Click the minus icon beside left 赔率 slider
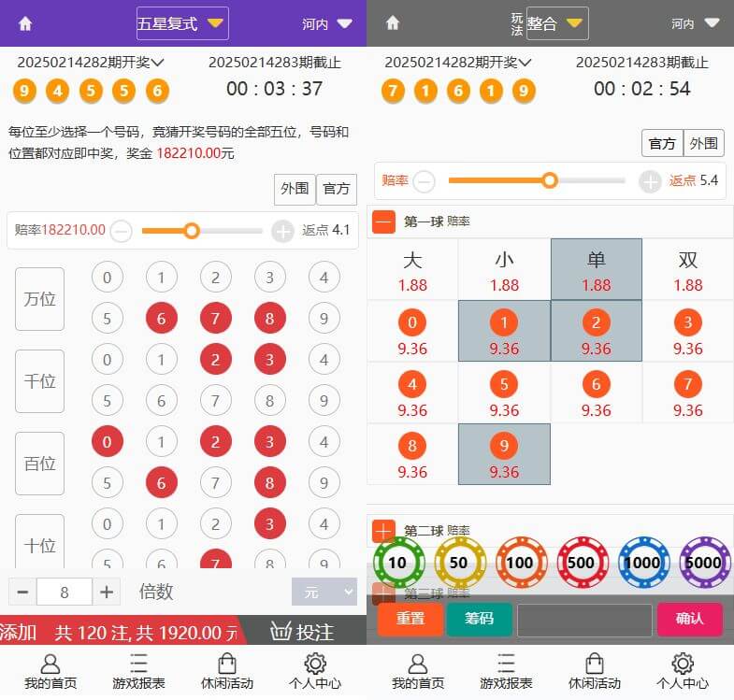 point(122,230)
